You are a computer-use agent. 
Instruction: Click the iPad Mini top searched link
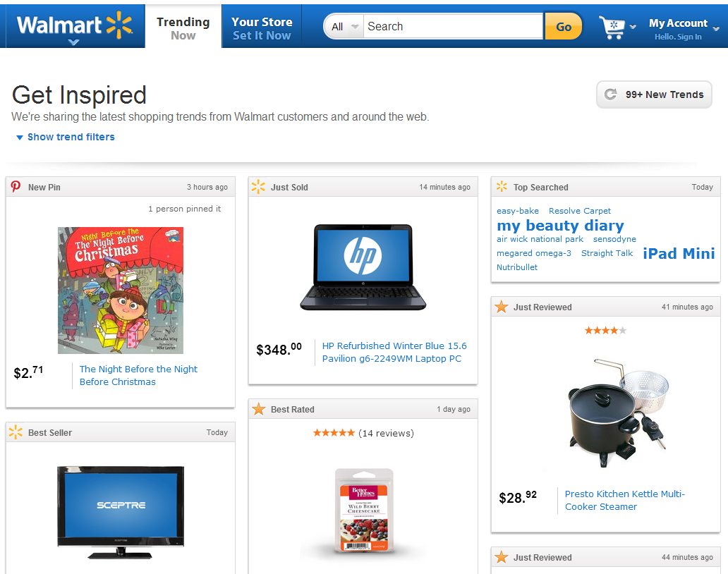(x=679, y=254)
